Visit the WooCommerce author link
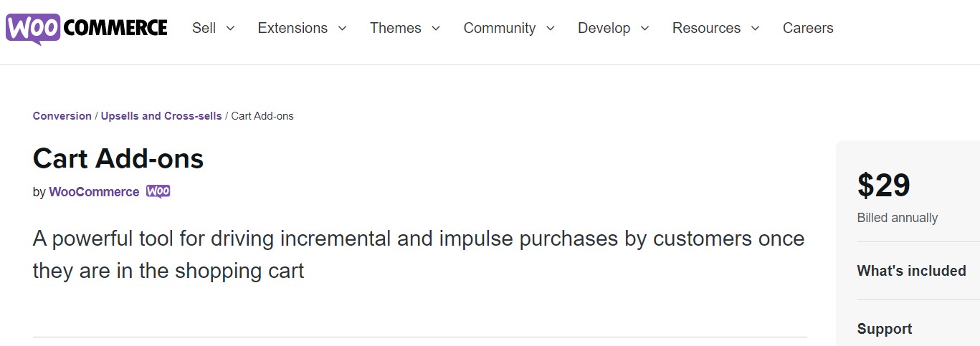Image resolution: width=980 pixels, height=346 pixels. [x=94, y=192]
